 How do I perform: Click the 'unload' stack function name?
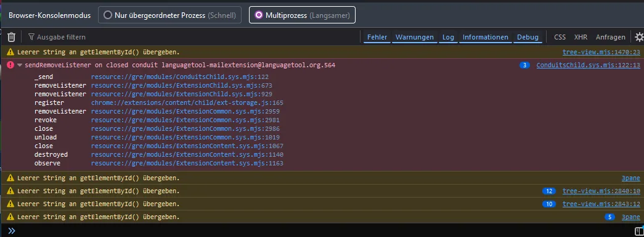(x=46, y=138)
